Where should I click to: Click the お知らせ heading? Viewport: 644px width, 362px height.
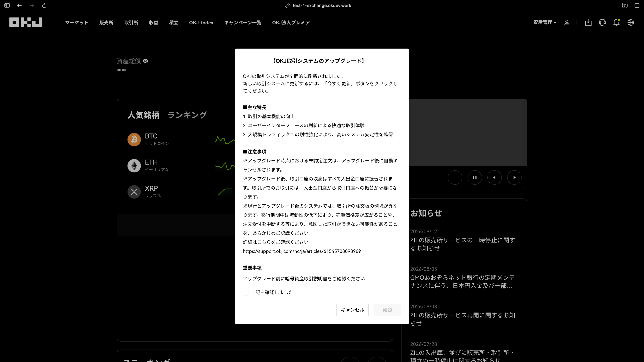426,213
